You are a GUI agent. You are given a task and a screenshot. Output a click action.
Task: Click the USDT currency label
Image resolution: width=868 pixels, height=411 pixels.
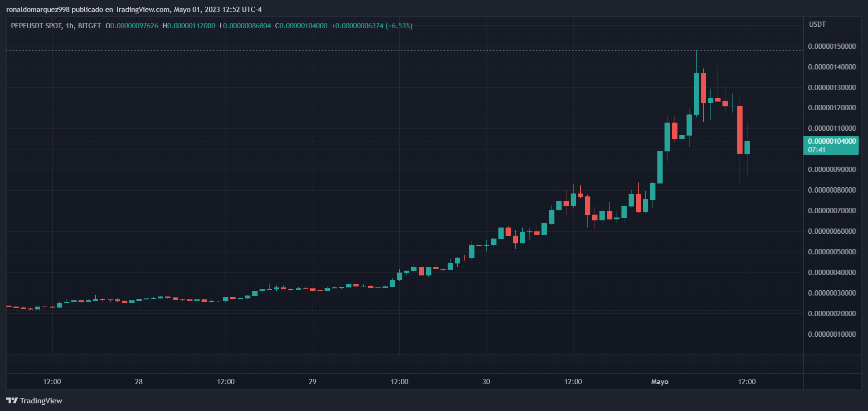[817, 24]
